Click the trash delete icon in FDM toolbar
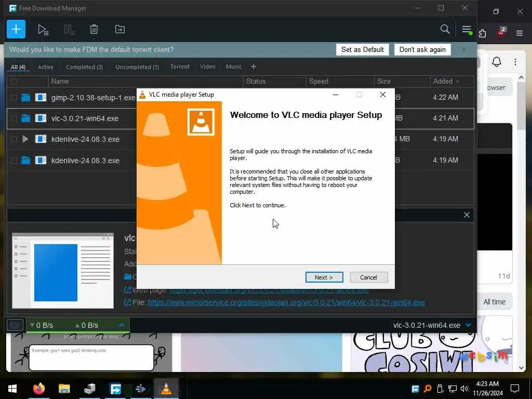The height and width of the screenshot is (399, 532). coord(94,30)
